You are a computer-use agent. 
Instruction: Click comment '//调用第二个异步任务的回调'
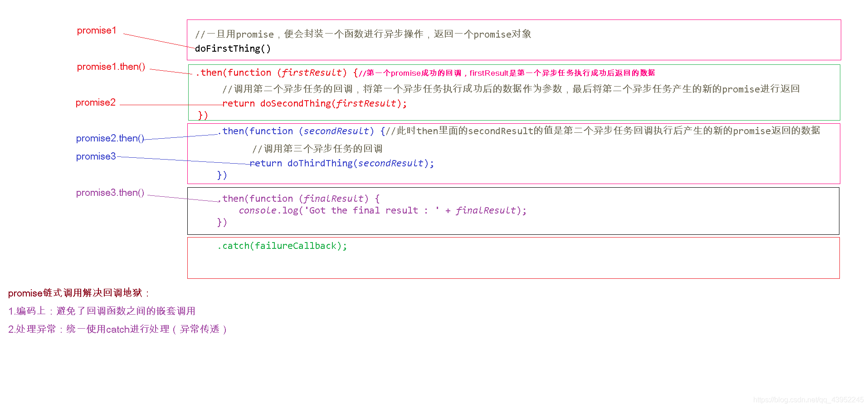pos(511,89)
